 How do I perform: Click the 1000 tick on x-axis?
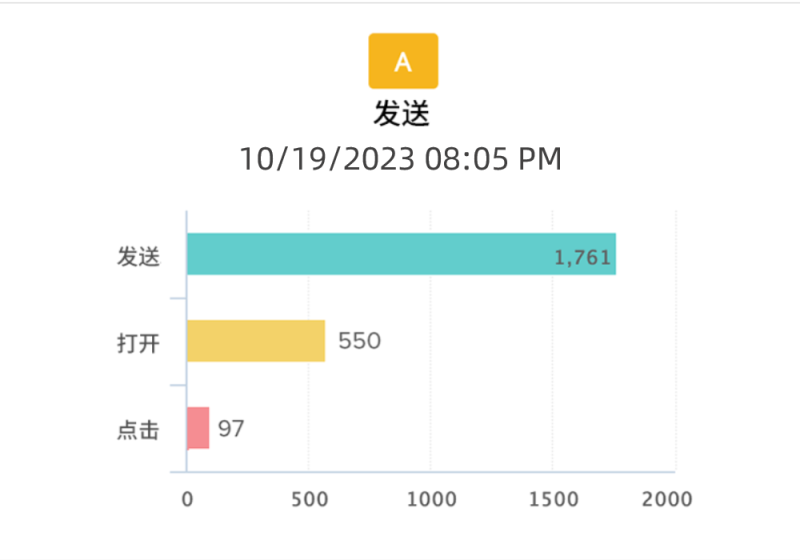431,497
